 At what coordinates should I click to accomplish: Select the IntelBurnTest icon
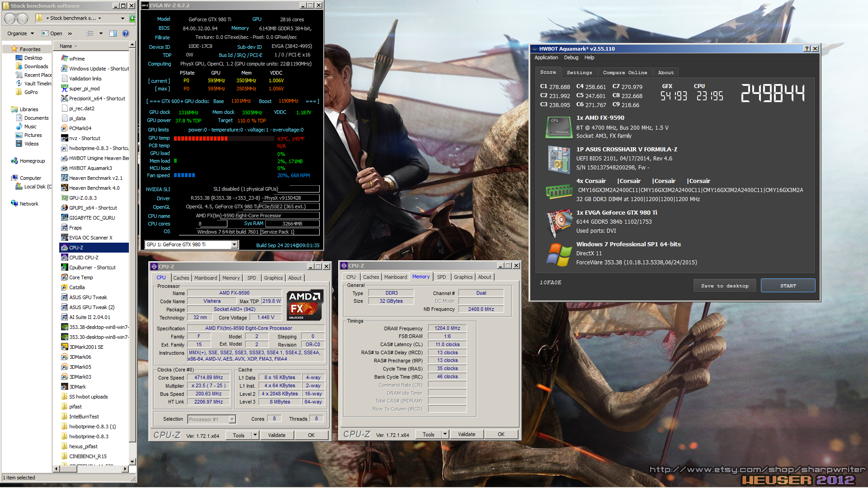coord(65,417)
